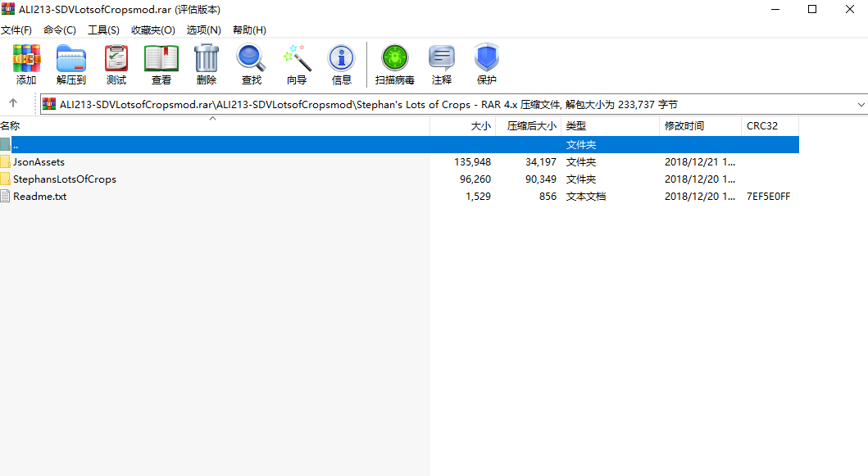Viewport: 868px width, 476px height.
Task: Click the 删除 (Delete) trash icon
Action: 207,64
